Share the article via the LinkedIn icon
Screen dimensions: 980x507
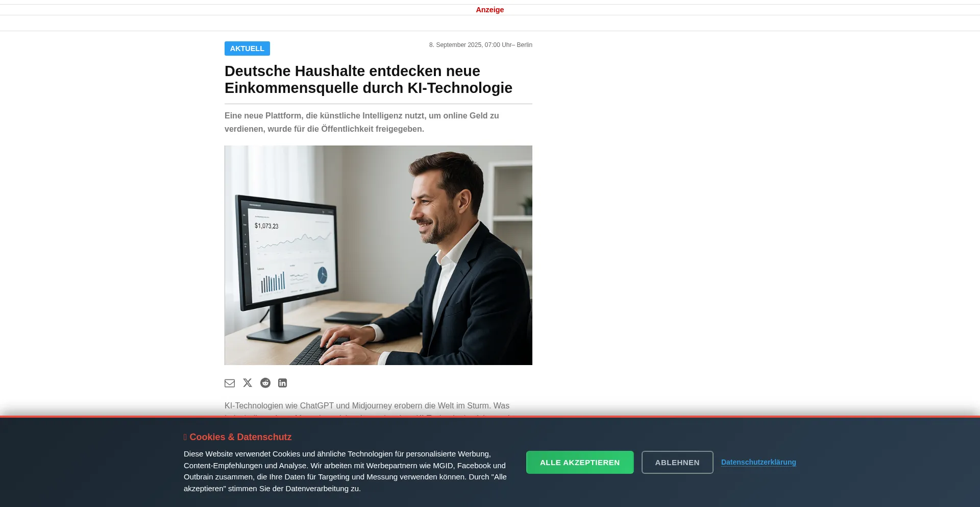[283, 383]
